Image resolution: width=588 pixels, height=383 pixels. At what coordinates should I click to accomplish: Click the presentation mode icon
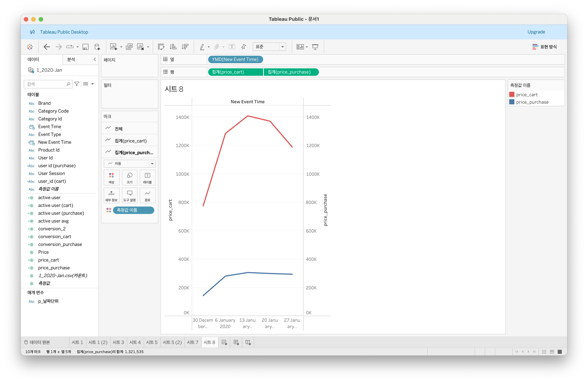(x=315, y=47)
